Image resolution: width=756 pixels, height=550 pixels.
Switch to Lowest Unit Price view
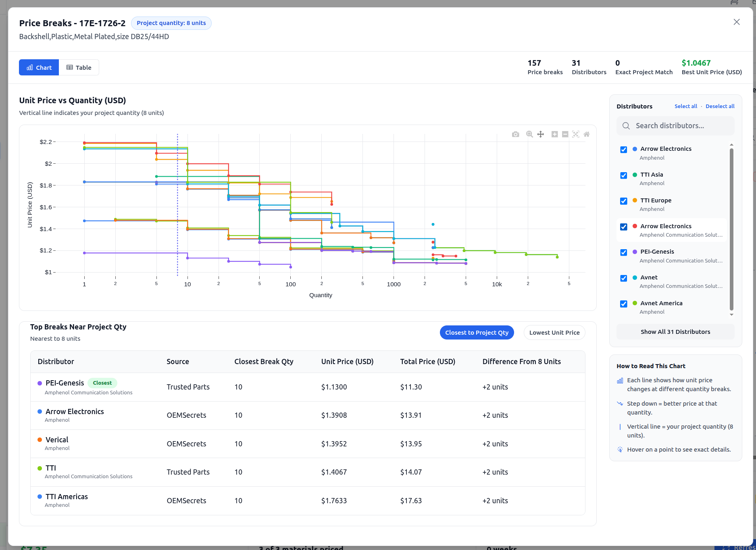pos(554,333)
